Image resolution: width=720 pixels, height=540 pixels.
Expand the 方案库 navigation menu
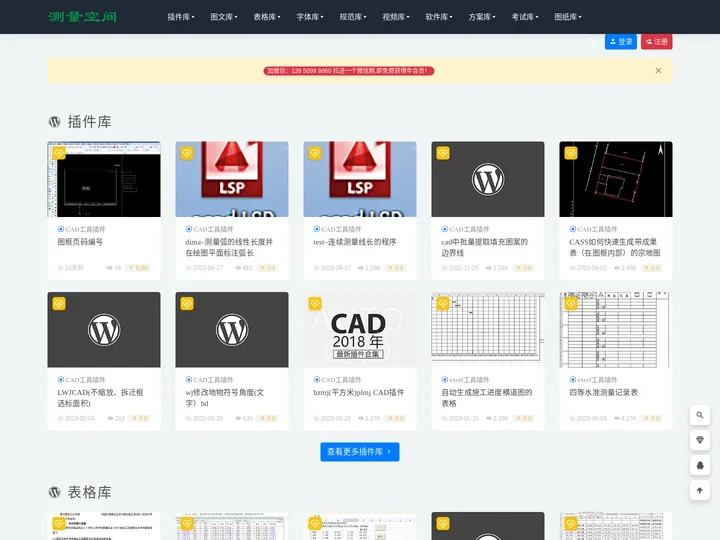point(482,17)
